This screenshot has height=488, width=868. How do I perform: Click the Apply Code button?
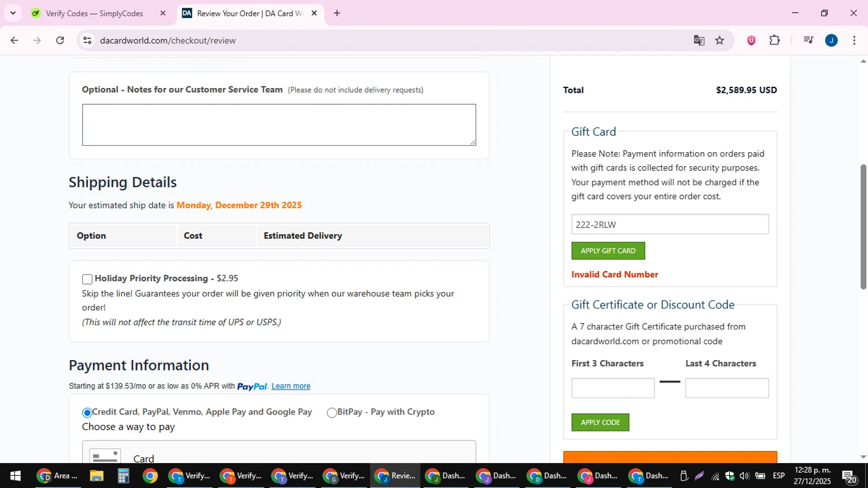(x=600, y=422)
